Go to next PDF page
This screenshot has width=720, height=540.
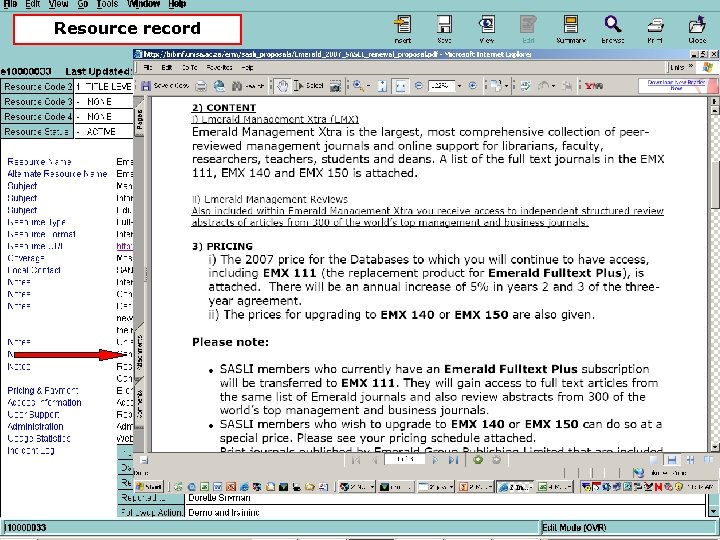(x=435, y=460)
